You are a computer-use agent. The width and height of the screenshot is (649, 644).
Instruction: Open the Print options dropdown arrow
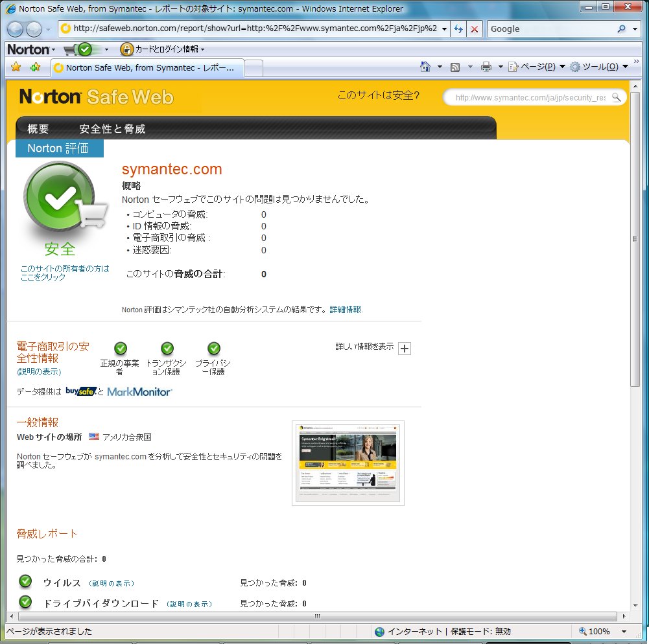coord(501,67)
